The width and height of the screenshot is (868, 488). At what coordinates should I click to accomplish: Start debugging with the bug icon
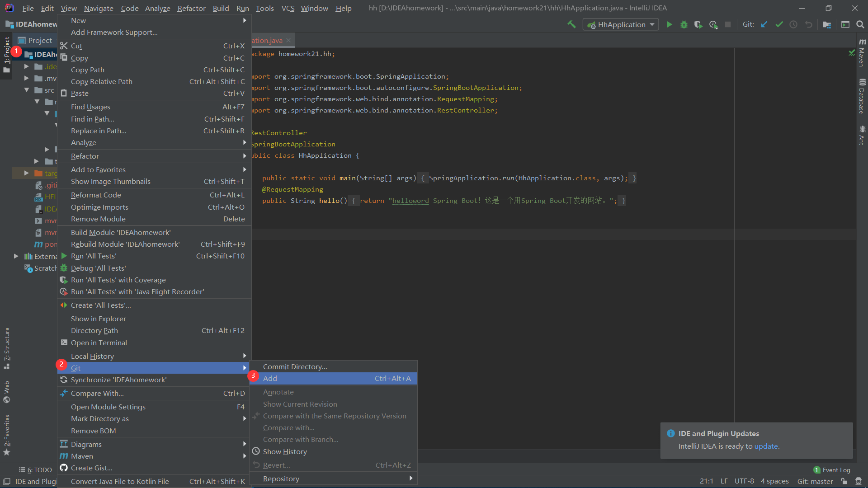point(684,24)
